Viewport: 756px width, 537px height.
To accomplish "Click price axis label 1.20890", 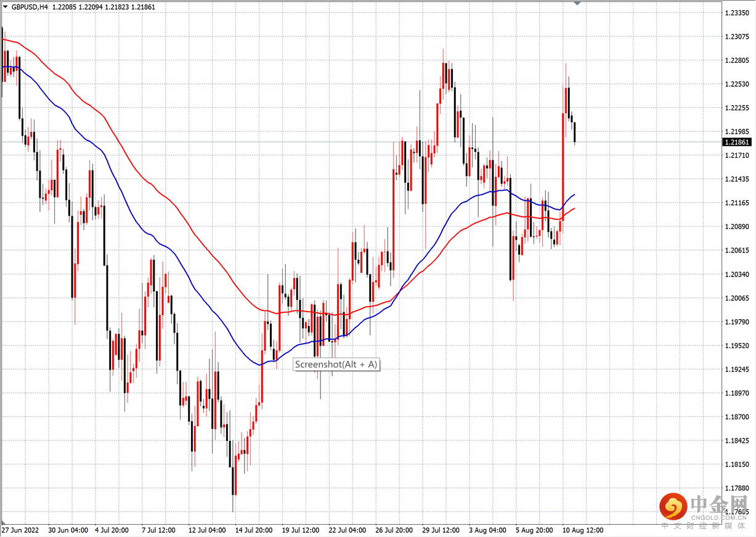I will tap(737, 227).
